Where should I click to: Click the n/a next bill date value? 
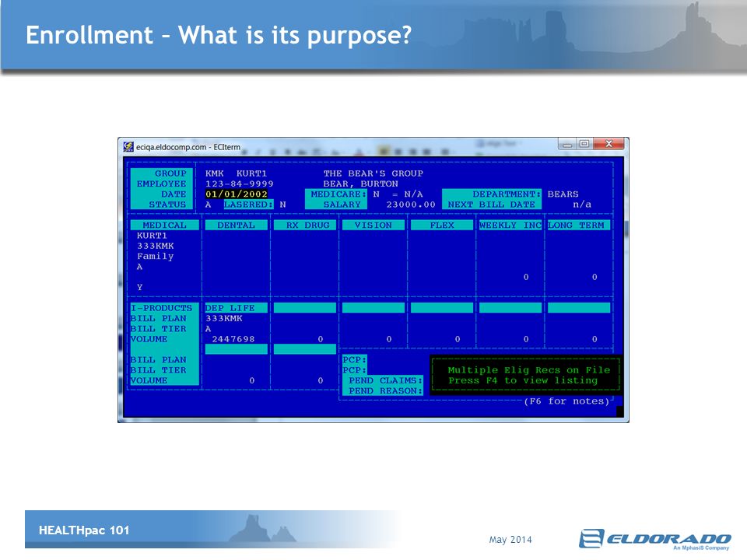(x=582, y=205)
